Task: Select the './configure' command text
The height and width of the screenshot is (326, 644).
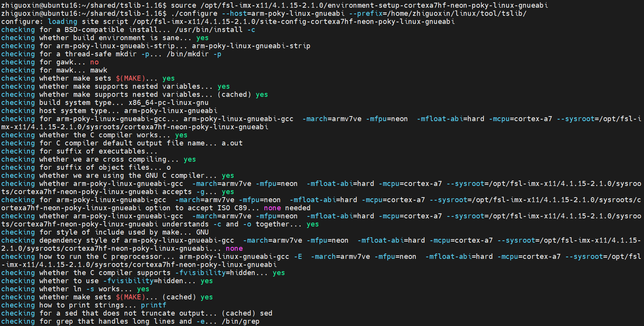Action: click(194, 14)
